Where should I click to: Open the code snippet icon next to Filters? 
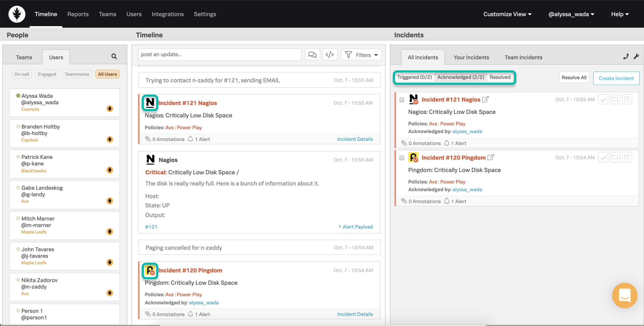[330, 54]
